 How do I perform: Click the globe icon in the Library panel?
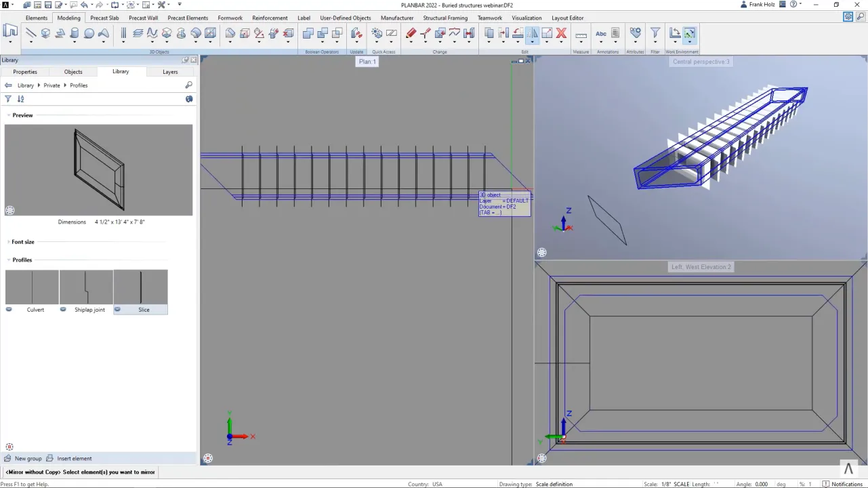189,99
